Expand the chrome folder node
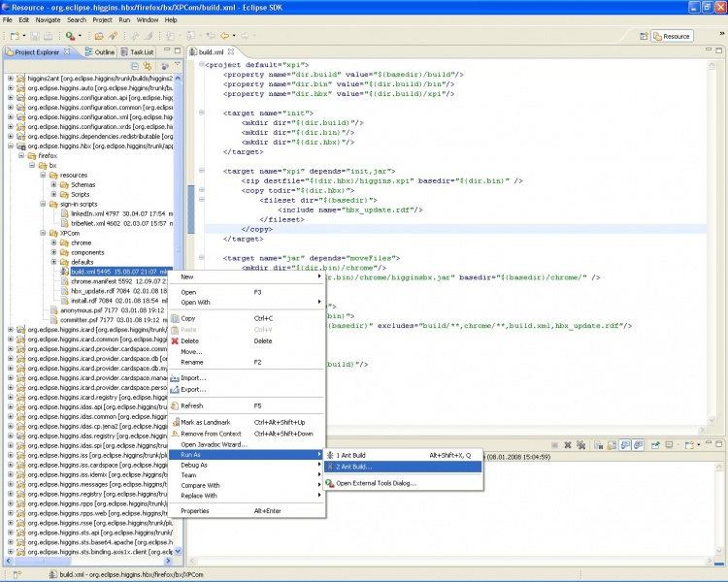This screenshot has height=582, width=728. (x=53, y=242)
